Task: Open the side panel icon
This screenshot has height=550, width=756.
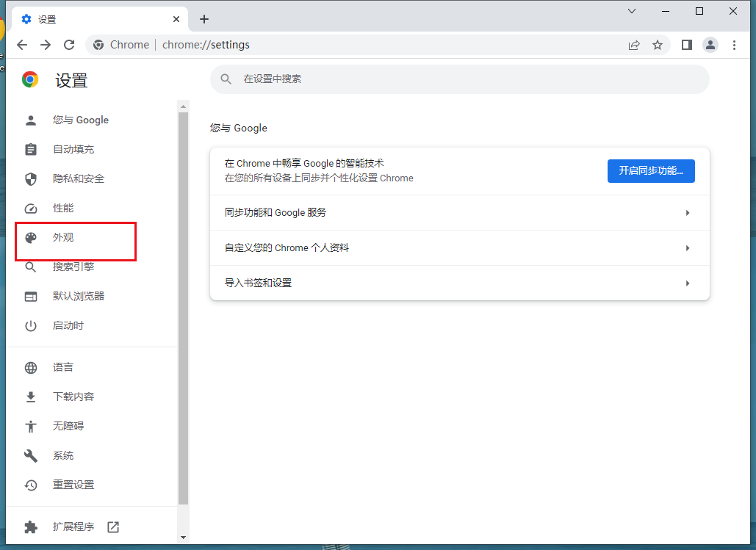Action: 686,45
